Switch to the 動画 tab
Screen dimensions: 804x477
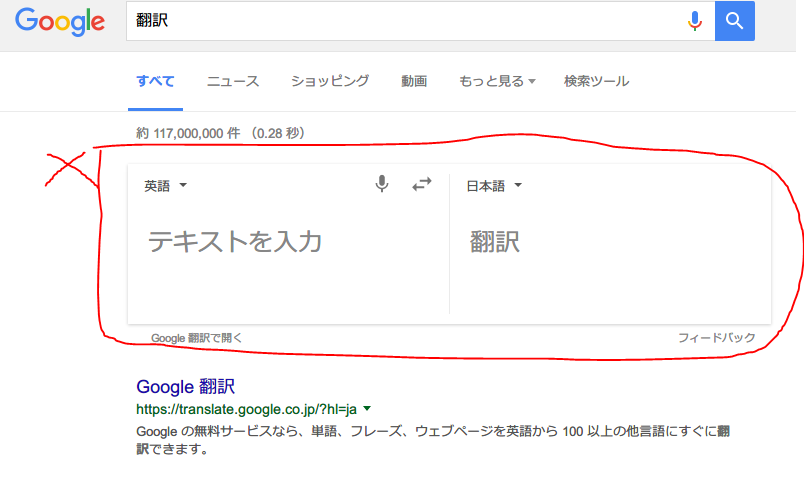coord(414,81)
